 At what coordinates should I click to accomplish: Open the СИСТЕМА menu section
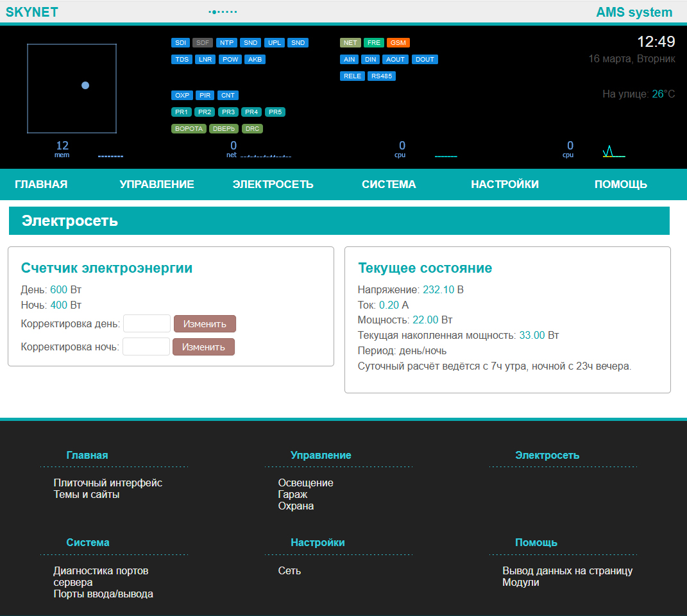(x=389, y=185)
